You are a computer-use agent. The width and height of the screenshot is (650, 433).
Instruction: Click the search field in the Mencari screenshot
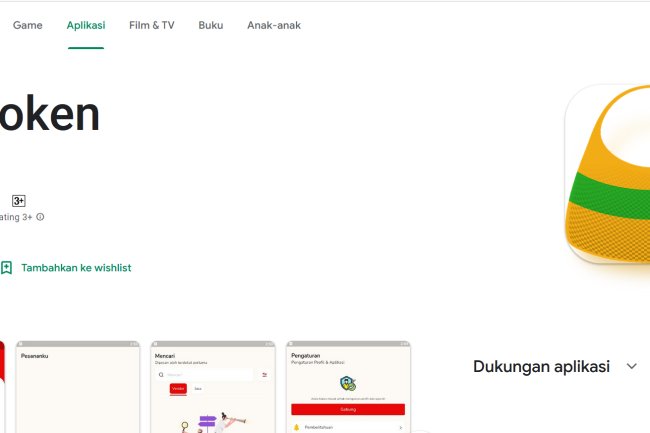click(212, 374)
